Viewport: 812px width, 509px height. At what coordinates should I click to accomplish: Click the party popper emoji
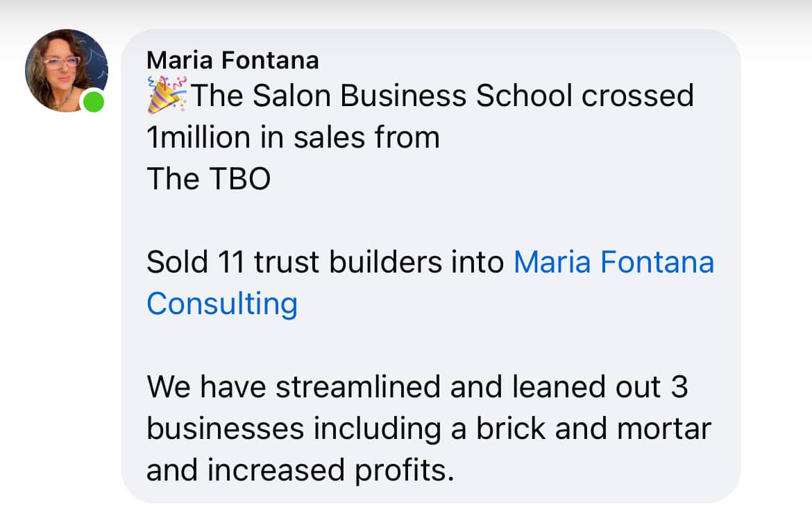click(x=167, y=96)
